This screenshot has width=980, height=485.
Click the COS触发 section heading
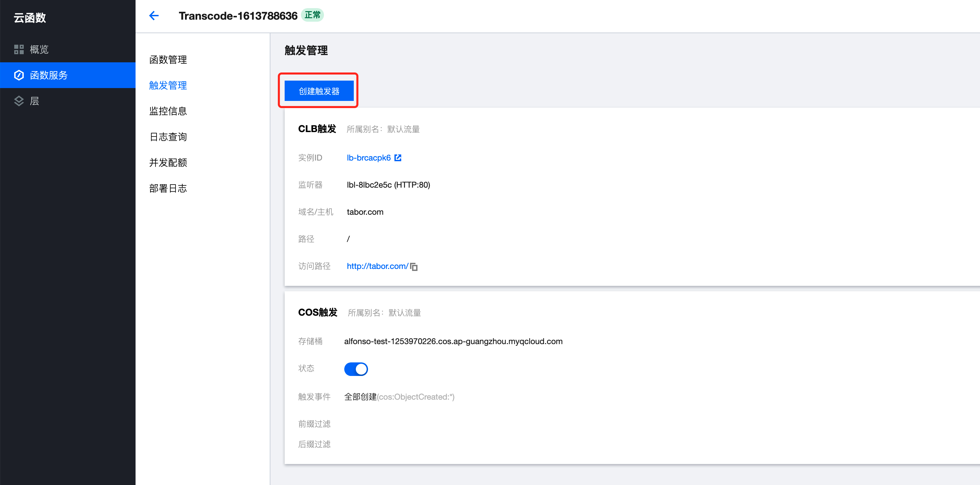(x=318, y=313)
